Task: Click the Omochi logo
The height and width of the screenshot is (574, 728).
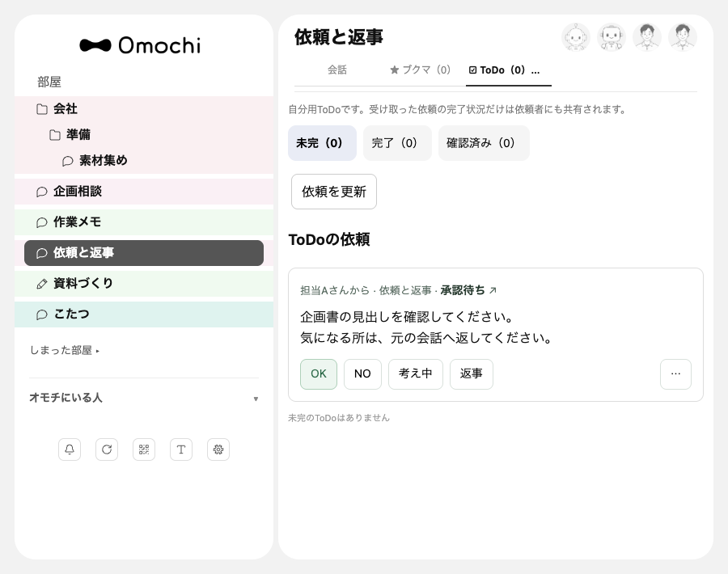Action: pyautogui.click(x=140, y=45)
